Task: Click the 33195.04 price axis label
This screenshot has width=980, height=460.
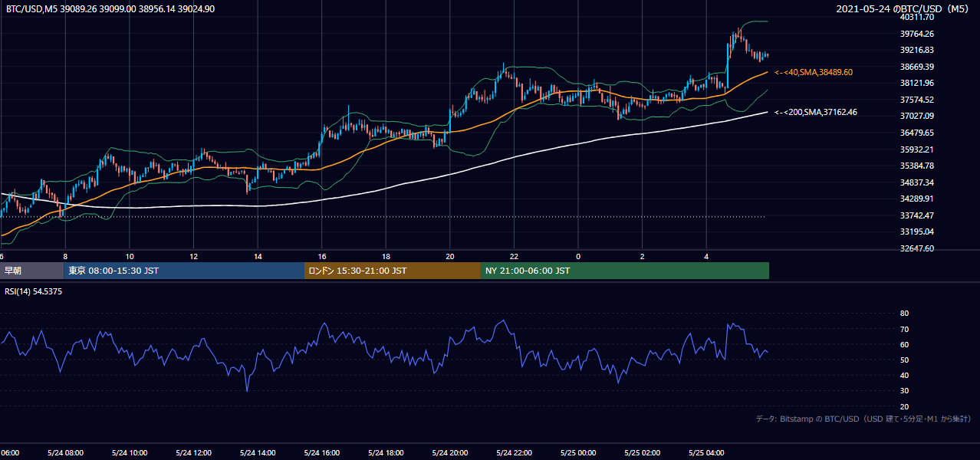Action: [x=917, y=232]
